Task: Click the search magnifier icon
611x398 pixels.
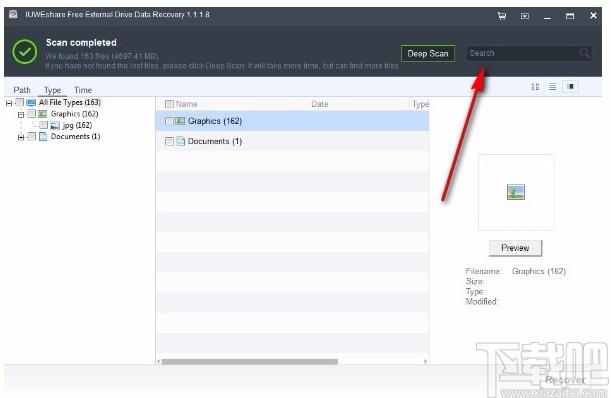Action: pyautogui.click(x=584, y=53)
